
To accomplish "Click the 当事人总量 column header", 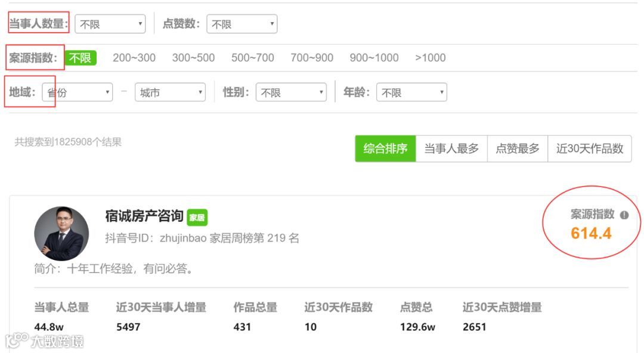I will (61, 308).
